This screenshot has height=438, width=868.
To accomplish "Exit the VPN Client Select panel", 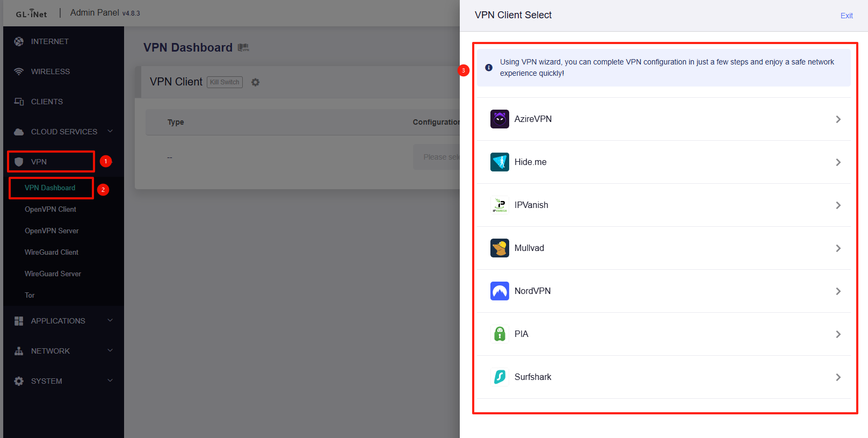I will (x=846, y=16).
